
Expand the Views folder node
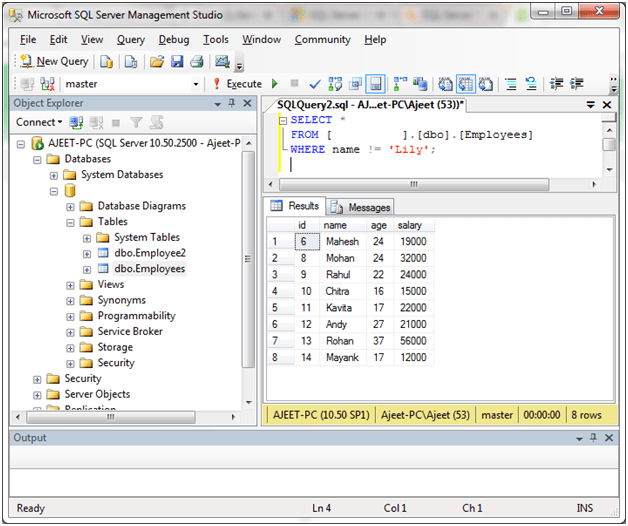pos(71,285)
